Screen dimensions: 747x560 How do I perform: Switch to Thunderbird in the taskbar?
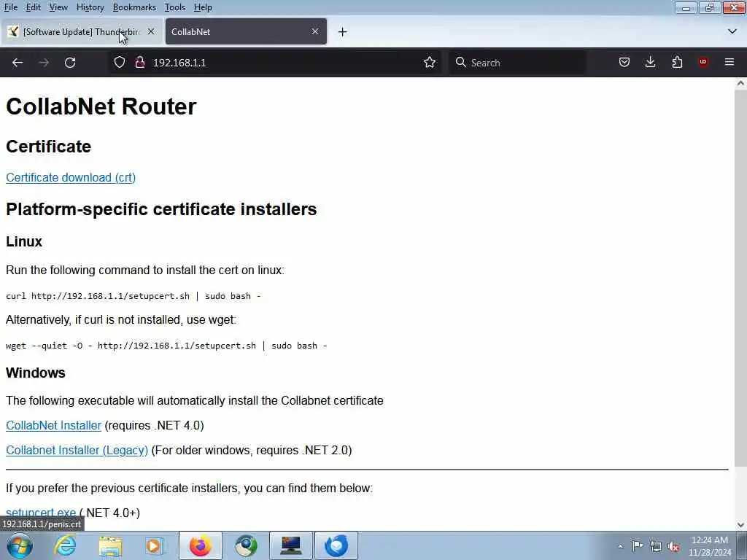pyautogui.click(x=336, y=545)
